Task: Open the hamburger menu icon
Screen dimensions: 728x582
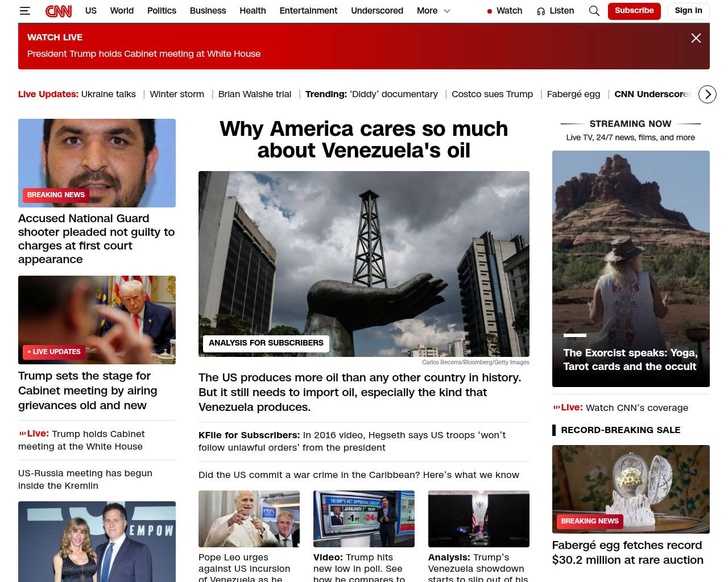Action: coord(24,11)
